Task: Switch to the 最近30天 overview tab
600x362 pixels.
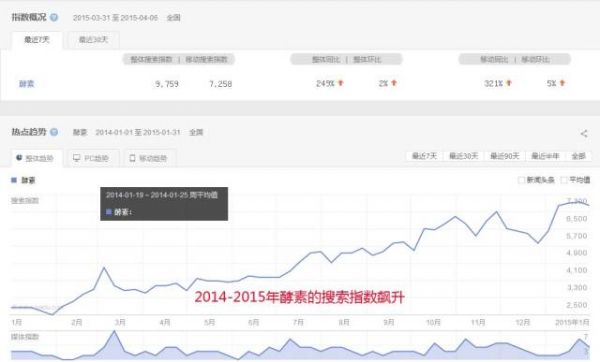Action: [x=93, y=40]
